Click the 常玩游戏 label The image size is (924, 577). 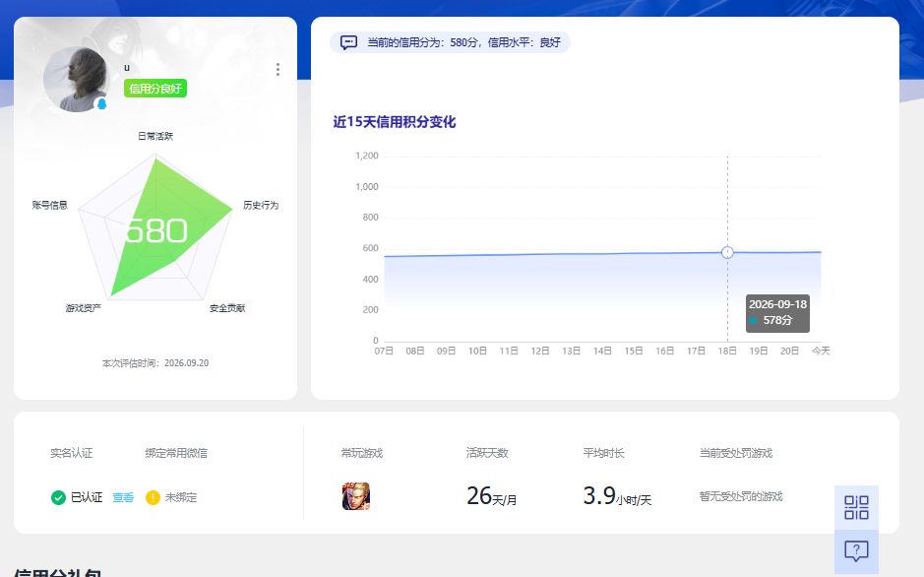362,453
